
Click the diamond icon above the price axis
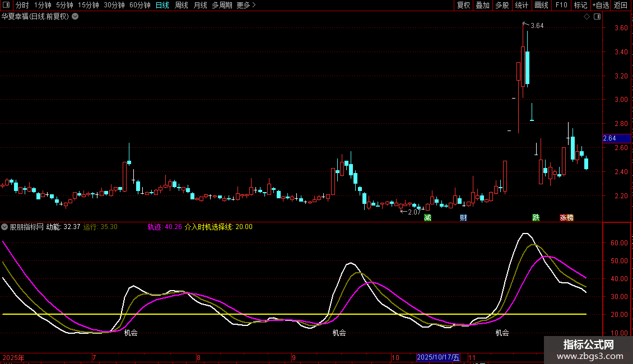(x=587, y=17)
